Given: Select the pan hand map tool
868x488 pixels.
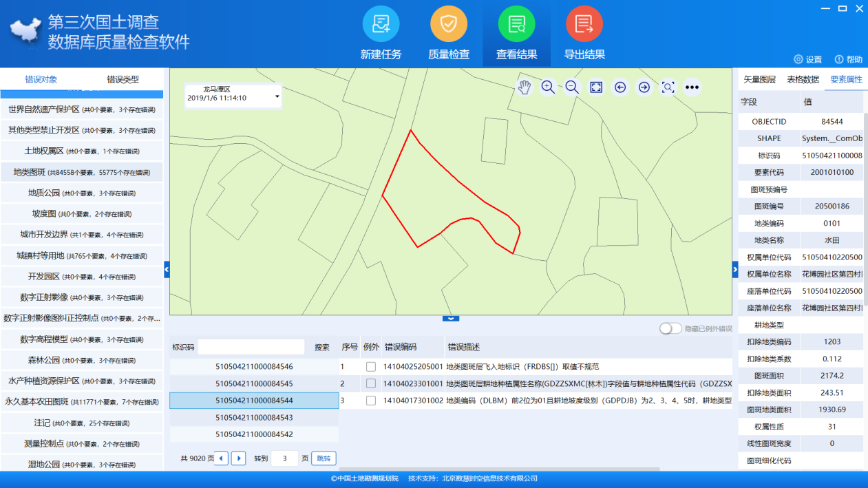Looking at the screenshot, I should (525, 87).
